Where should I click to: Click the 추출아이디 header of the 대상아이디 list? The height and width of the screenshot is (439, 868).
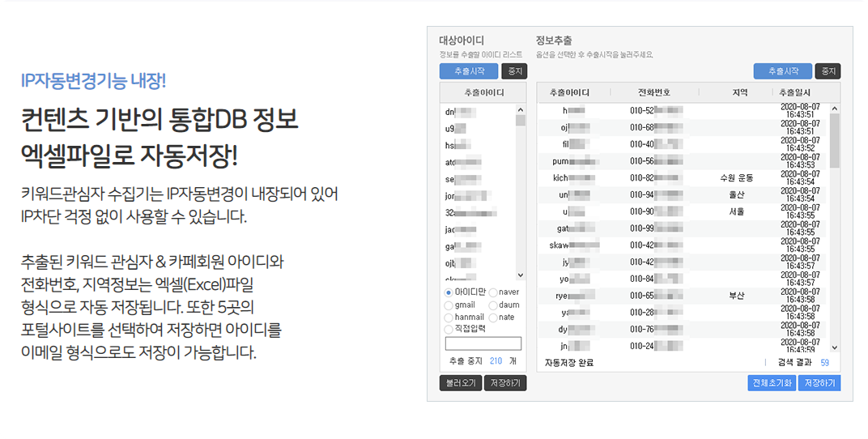pyautogui.click(x=484, y=92)
